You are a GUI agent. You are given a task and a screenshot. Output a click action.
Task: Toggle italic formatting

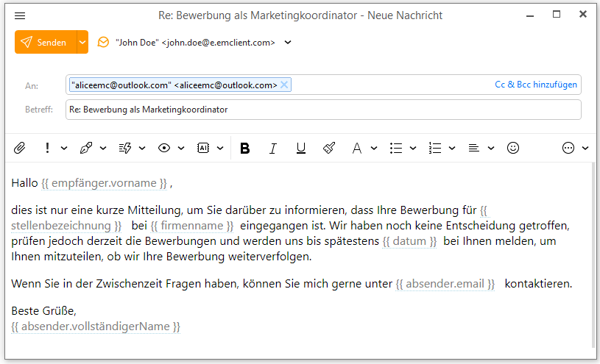(x=272, y=148)
